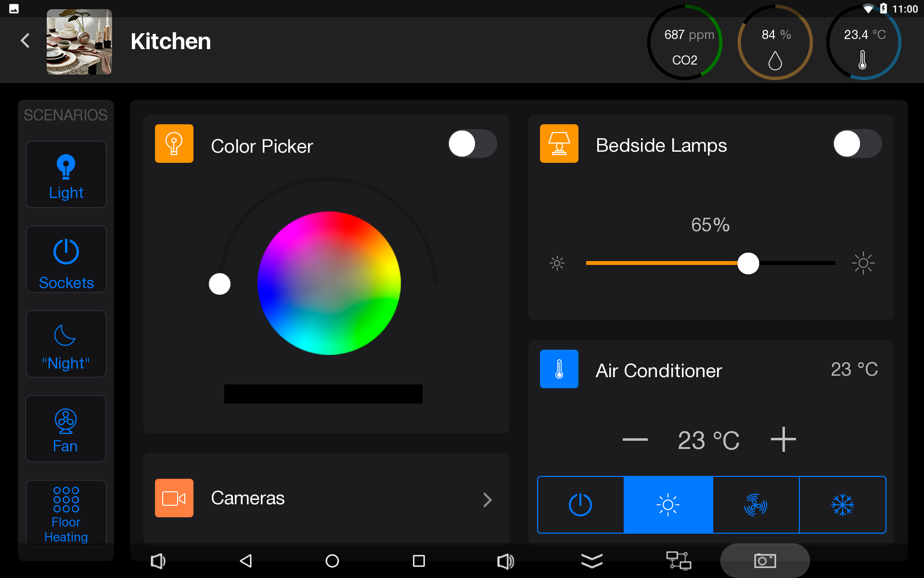The image size is (924, 578).
Task: Decrease air conditioner temperature with minus
Action: [x=635, y=439]
